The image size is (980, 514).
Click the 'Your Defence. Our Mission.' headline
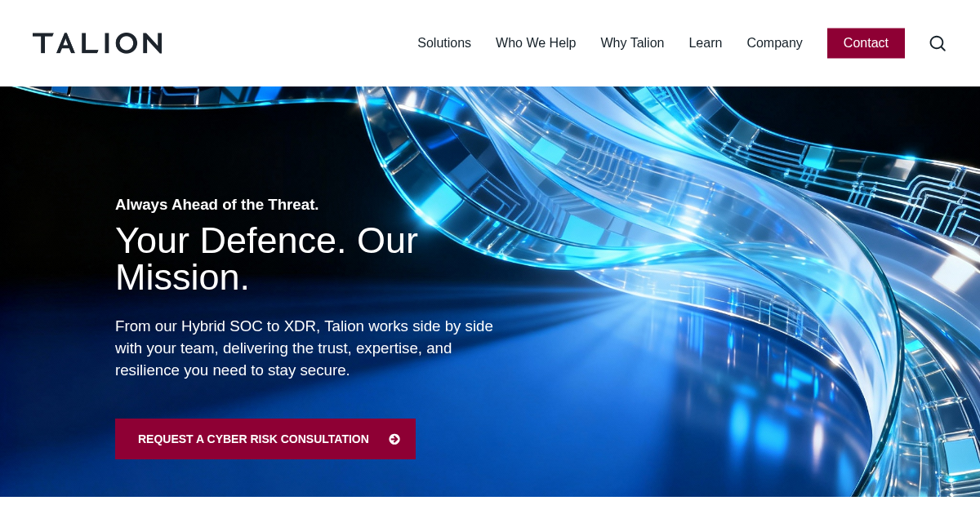pyautogui.click(x=266, y=259)
